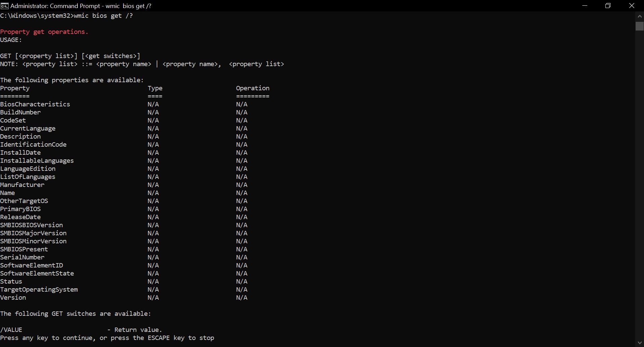Click the 'PrimaryBIOS' property name

coord(20,209)
